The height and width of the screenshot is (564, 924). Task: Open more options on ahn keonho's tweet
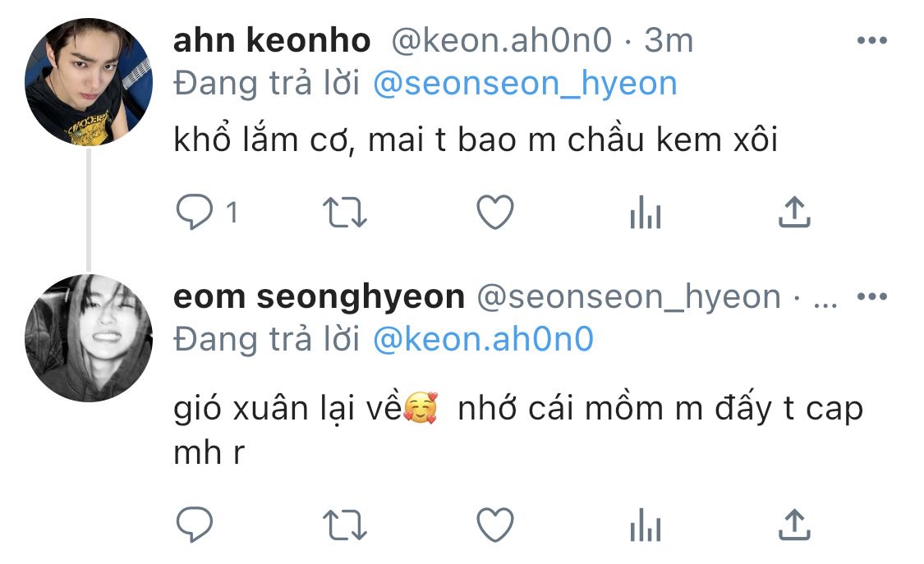[871, 40]
